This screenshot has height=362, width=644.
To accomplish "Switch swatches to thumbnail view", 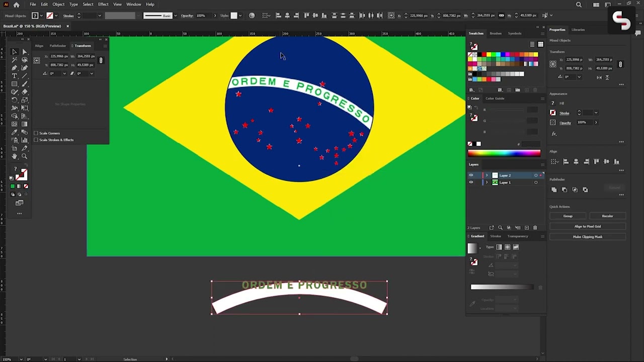I will [x=540, y=45].
